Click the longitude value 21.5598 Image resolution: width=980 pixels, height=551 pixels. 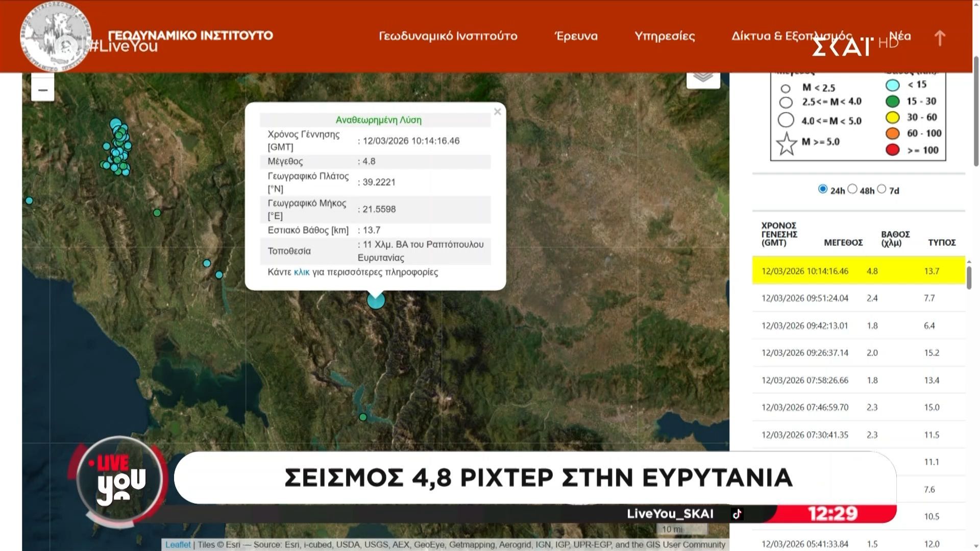(379, 209)
